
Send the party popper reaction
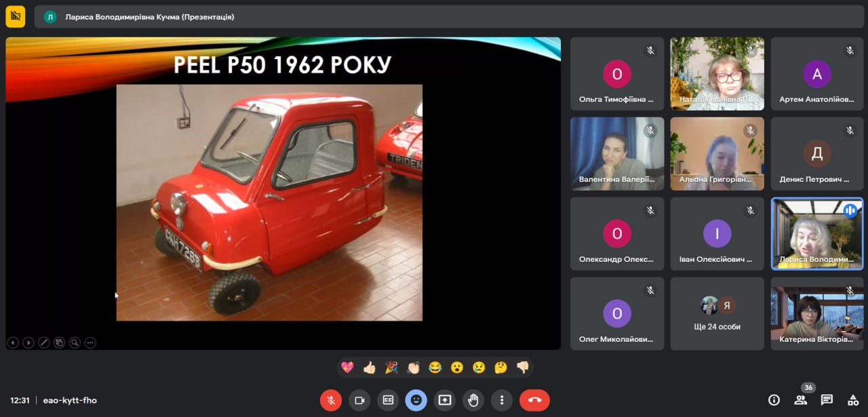[391, 368]
